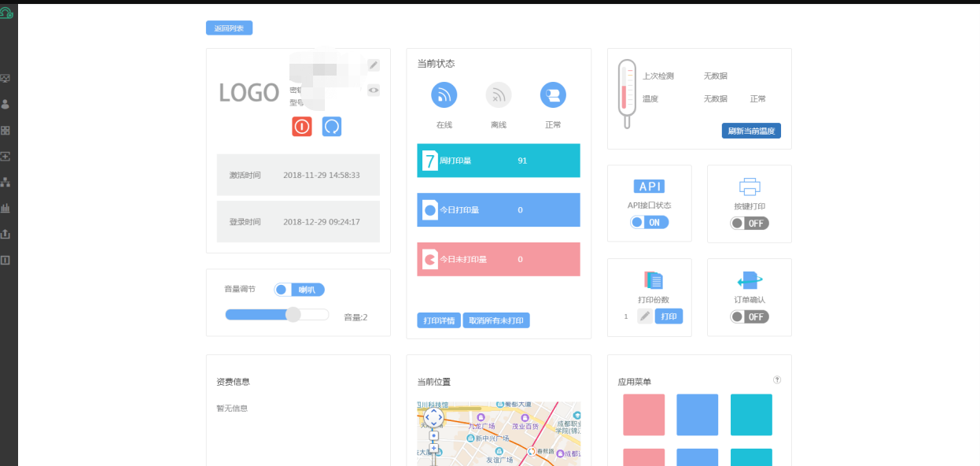This screenshot has width=980, height=466.
Task: Click the map under 当前位置
Action: point(499,434)
